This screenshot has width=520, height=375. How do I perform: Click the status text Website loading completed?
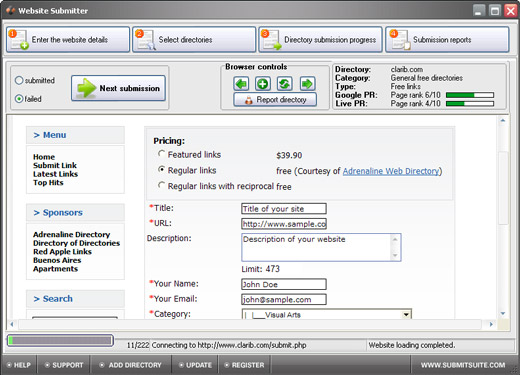point(412,345)
